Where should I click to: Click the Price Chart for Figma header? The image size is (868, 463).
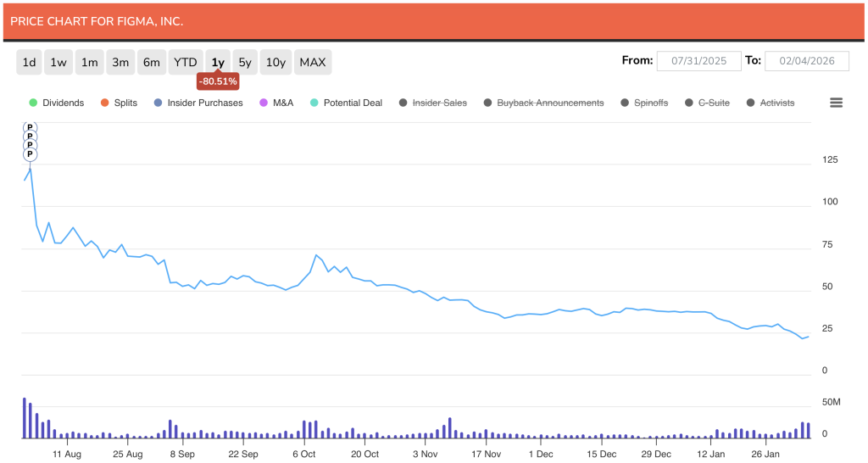point(97,21)
